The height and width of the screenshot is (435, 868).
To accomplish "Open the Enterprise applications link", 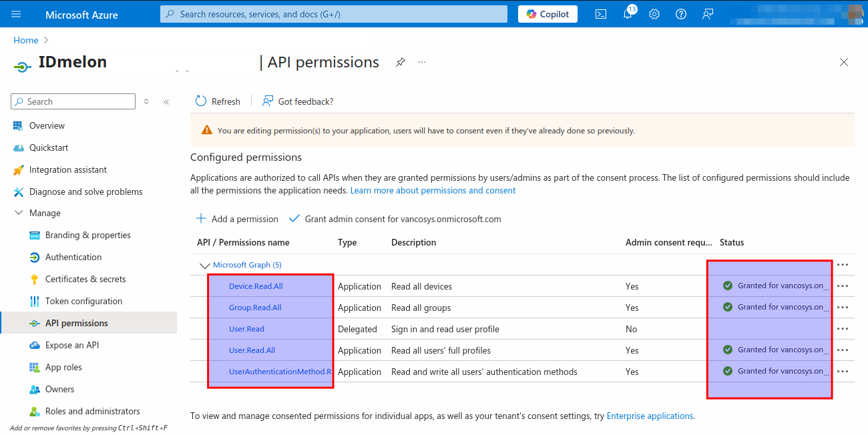I will point(650,416).
